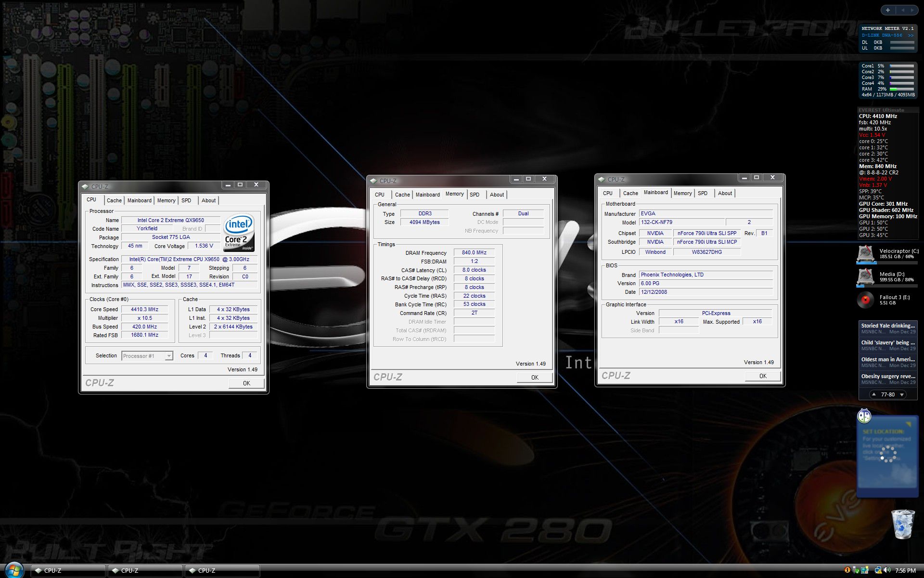Click the network connection tray icon
The width and height of the screenshot is (924, 578).
click(878, 570)
